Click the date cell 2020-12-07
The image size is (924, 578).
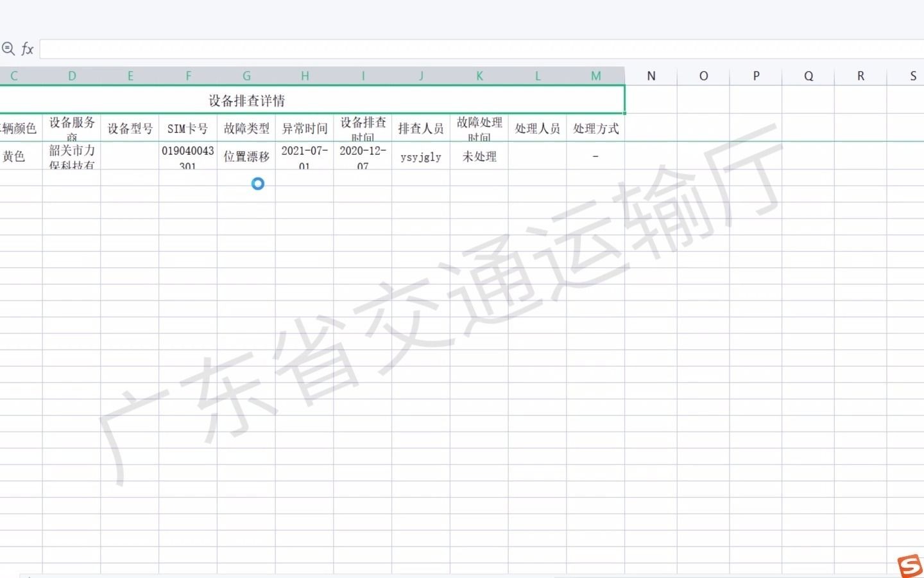[x=363, y=156]
